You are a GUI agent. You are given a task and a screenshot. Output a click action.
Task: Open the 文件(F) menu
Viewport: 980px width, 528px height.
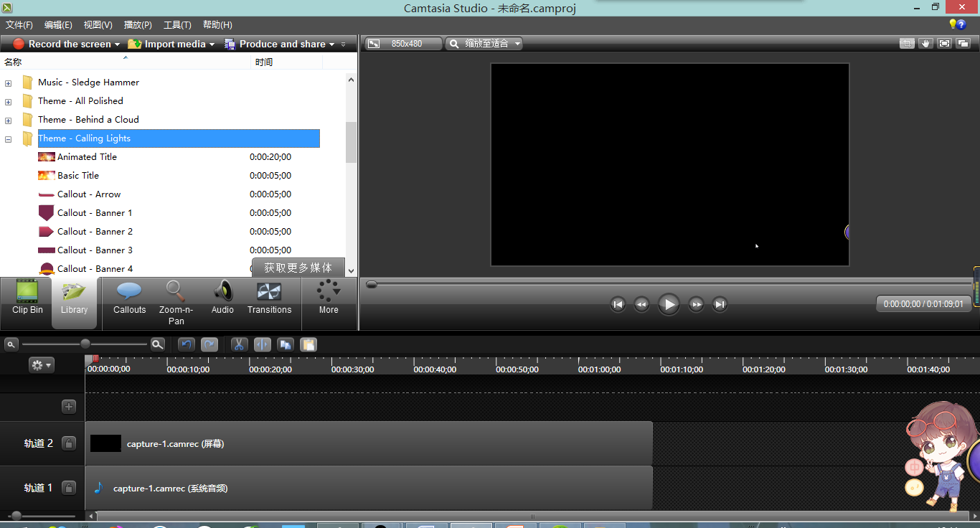coord(19,25)
